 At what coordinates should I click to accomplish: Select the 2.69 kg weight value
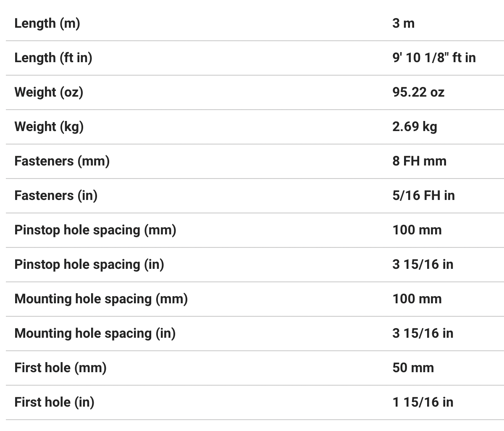coord(415,126)
